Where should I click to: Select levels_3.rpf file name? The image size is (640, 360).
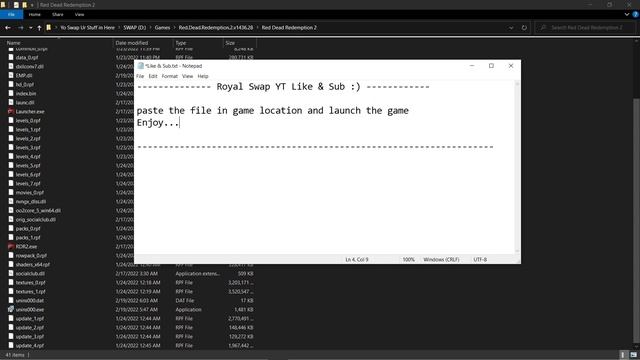[x=28, y=148]
